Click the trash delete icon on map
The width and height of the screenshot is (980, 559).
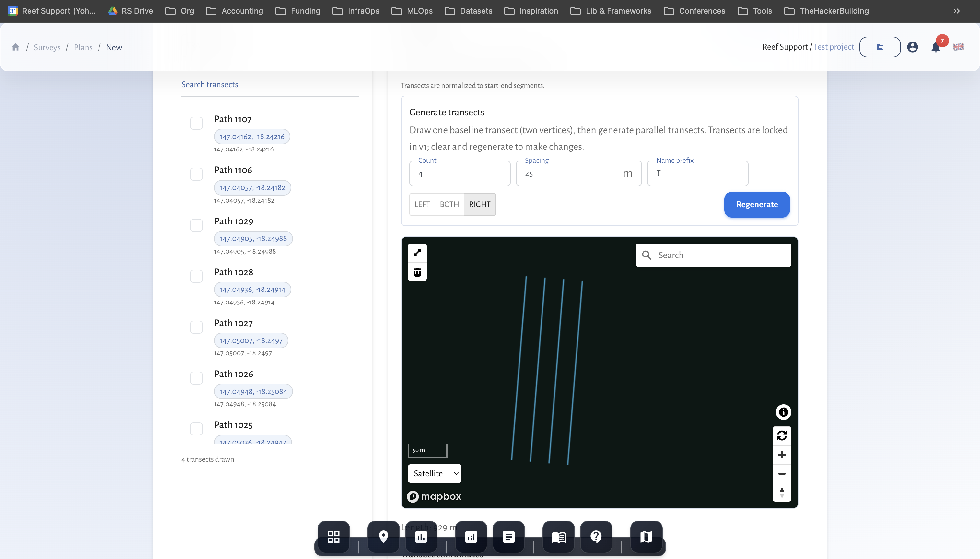(417, 272)
